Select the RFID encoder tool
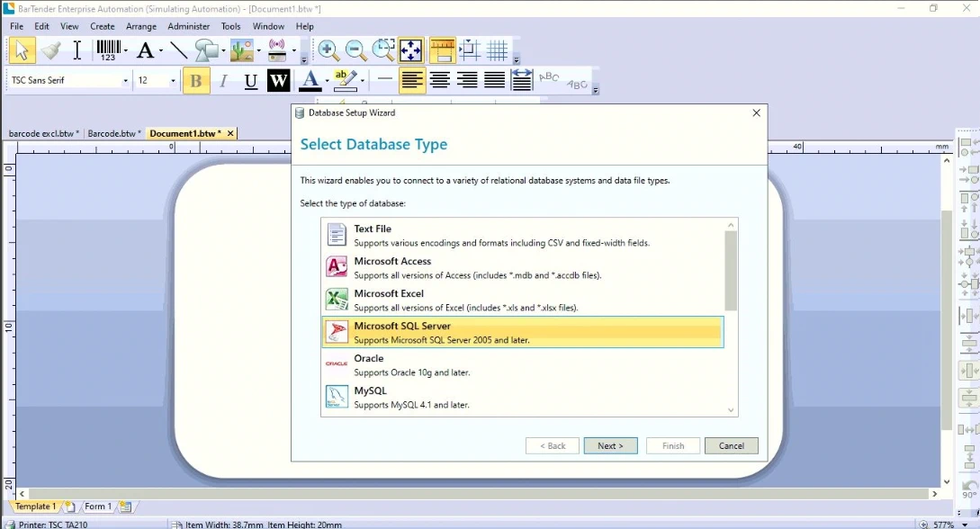 click(276, 50)
